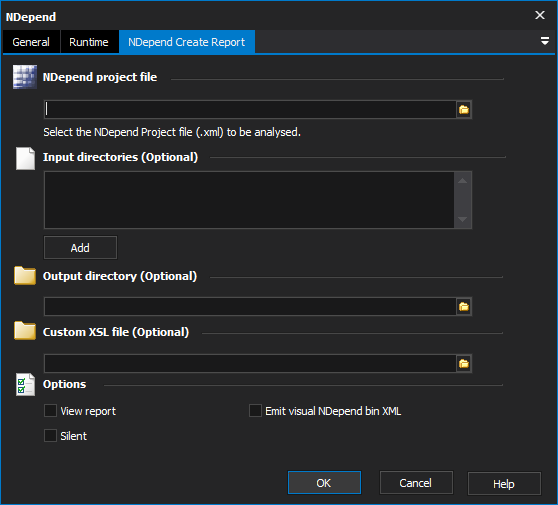Click the 'Select the NDepend Project file' hint text
Image resolution: width=558 pixels, height=505 pixels.
pos(172,132)
